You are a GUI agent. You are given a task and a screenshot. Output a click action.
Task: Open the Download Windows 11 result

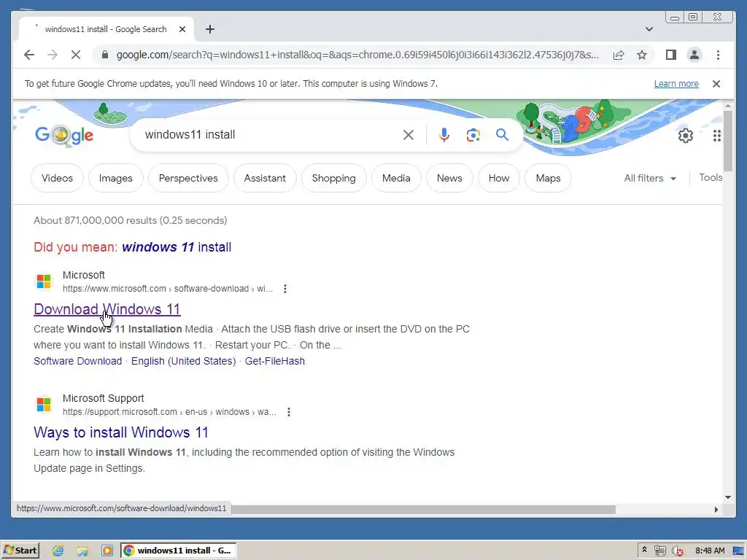(x=107, y=309)
